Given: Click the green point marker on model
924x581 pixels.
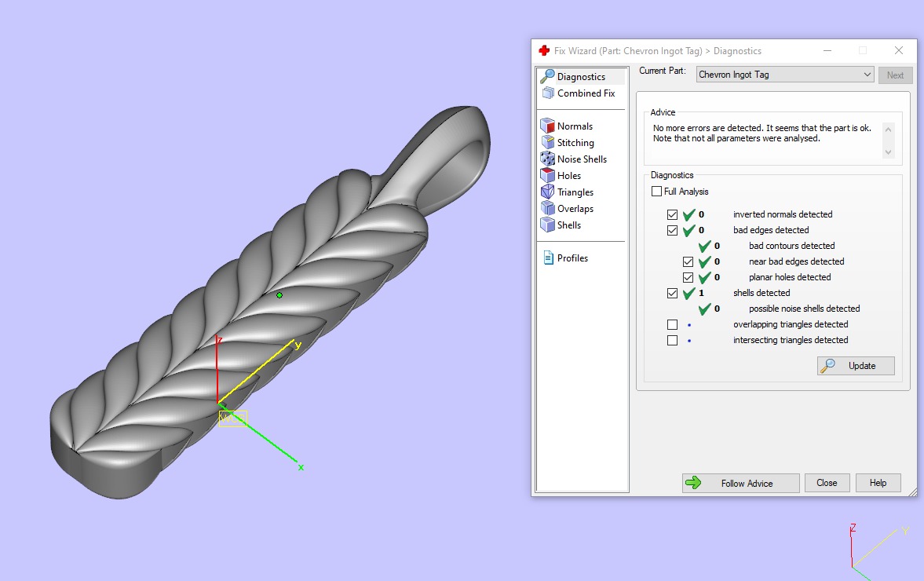Looking at the screenshot, I should point(279,295).
